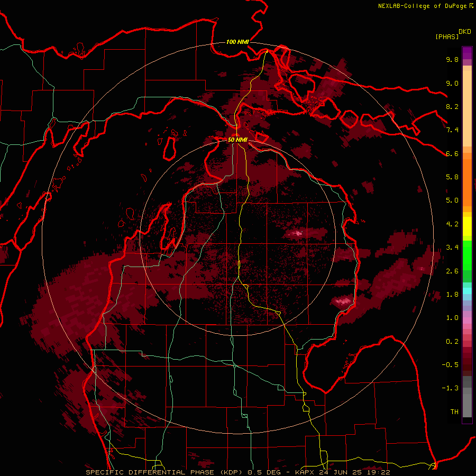Click the 6.6 legend value
The height and width of the screenshot is (476, 476).
click(x=452, y=153)
